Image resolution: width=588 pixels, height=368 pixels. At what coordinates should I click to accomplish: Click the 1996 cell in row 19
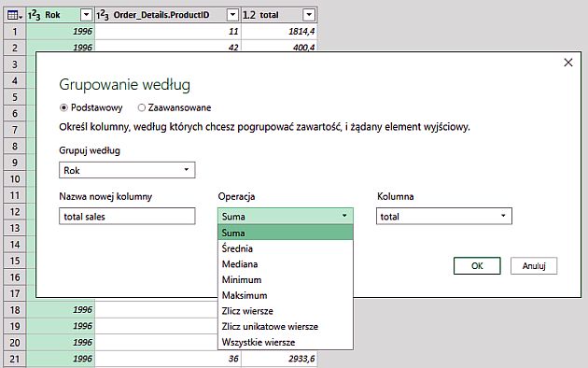click(x=60, y=326)
